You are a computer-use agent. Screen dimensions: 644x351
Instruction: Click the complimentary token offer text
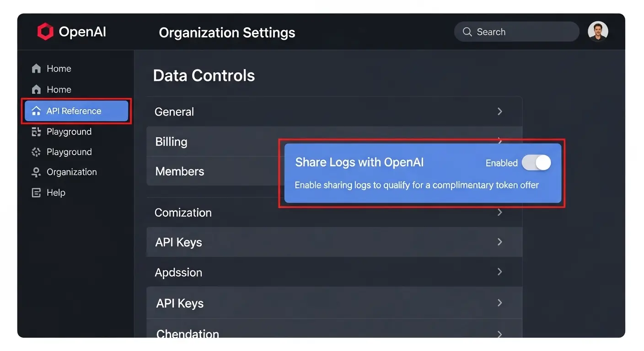pyautogui.click(x=416, y=185)
